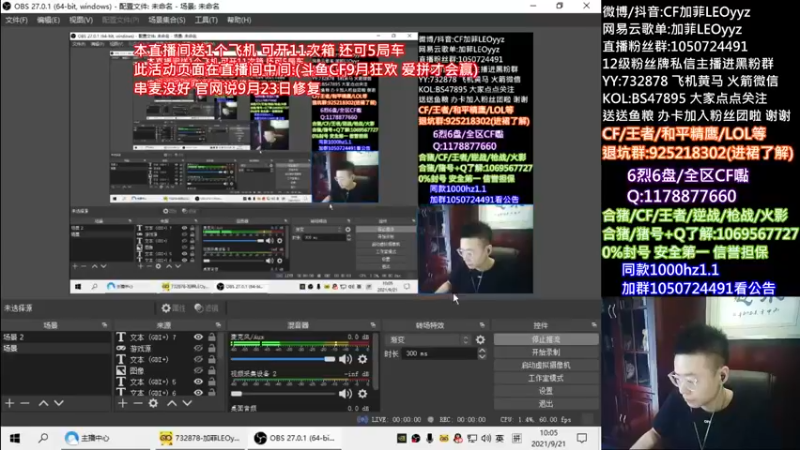The height and width of the screenshot is (450, 800).
Task: Toggle lock on 图像 source
Action: tap(212, 370)
